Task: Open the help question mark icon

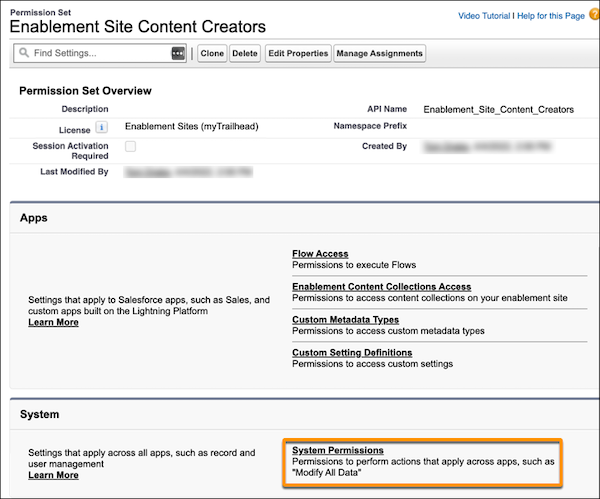Action: point(595,15)
